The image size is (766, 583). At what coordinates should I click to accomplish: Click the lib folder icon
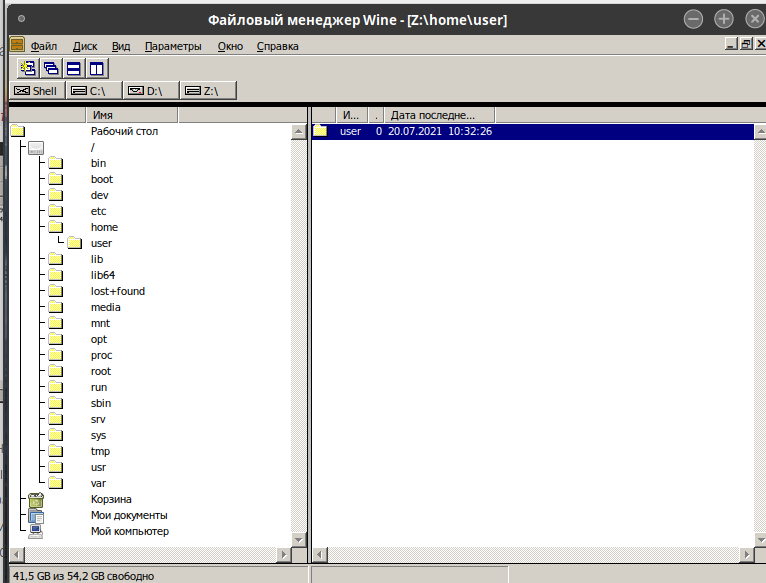tap(56, 259)
